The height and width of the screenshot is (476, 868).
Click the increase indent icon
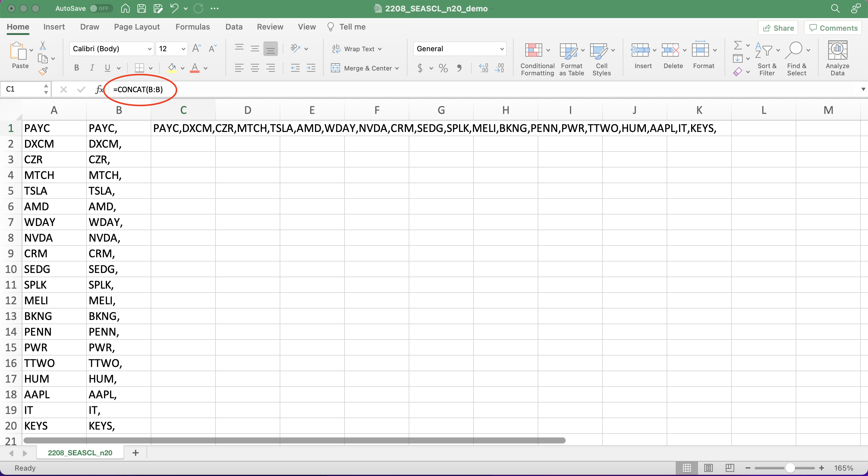(x=311, y=68)
